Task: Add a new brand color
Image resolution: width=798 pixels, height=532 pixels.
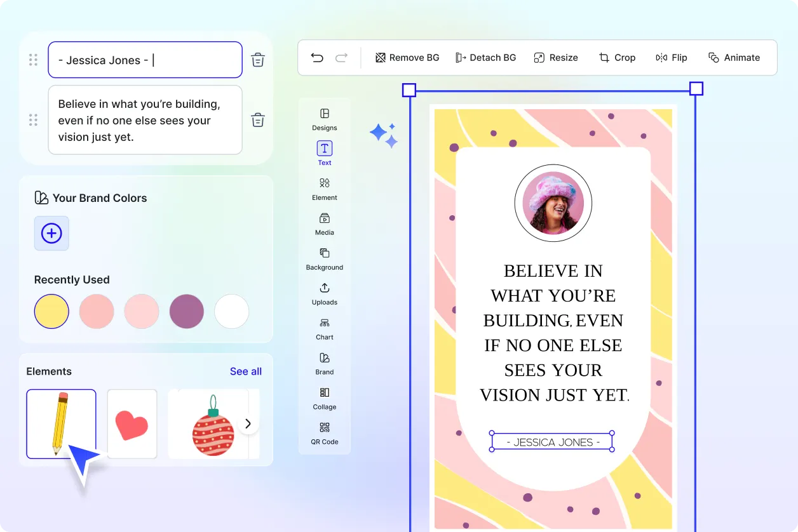Action: 51,234
